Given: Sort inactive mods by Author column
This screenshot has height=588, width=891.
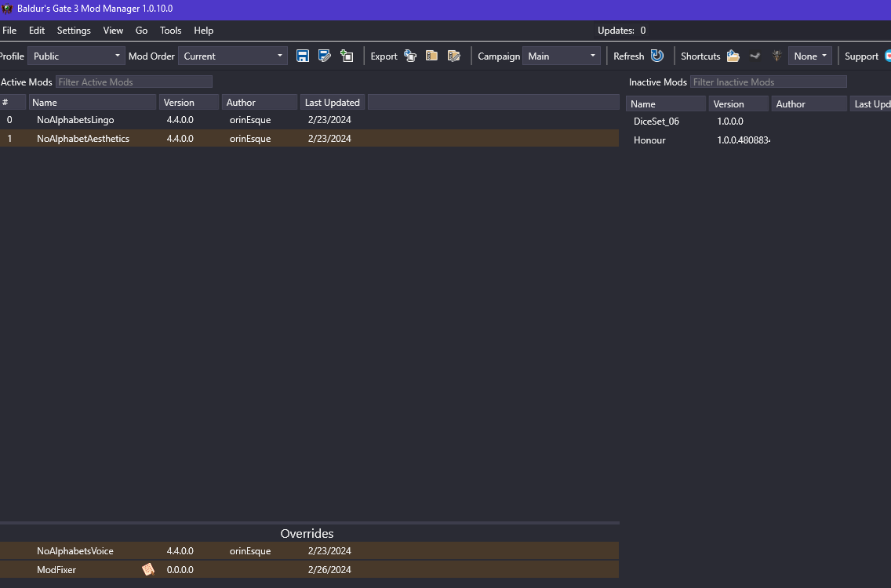Looking at the screenshot, I should (809, 104).
